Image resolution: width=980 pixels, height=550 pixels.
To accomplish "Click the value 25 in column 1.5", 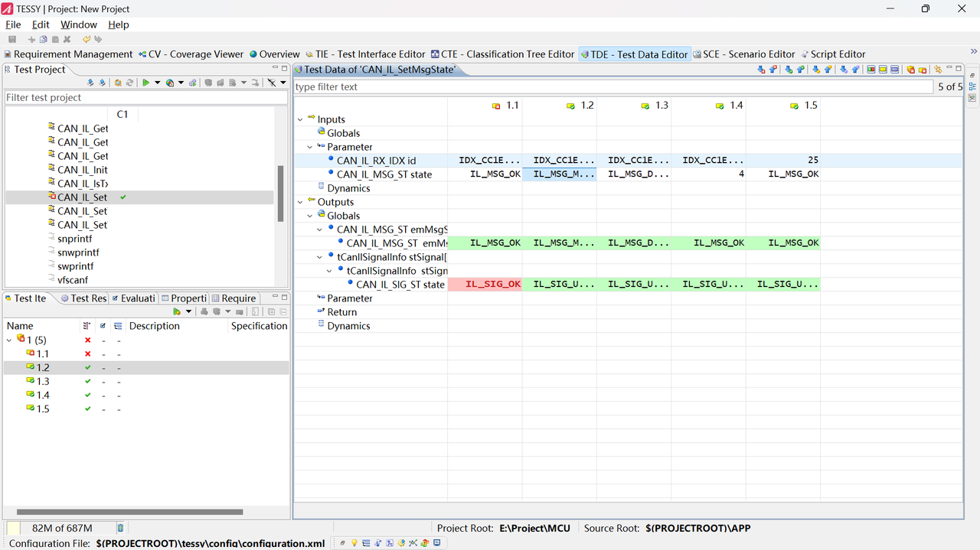I will pyautogui.click(x=812, y=160).
